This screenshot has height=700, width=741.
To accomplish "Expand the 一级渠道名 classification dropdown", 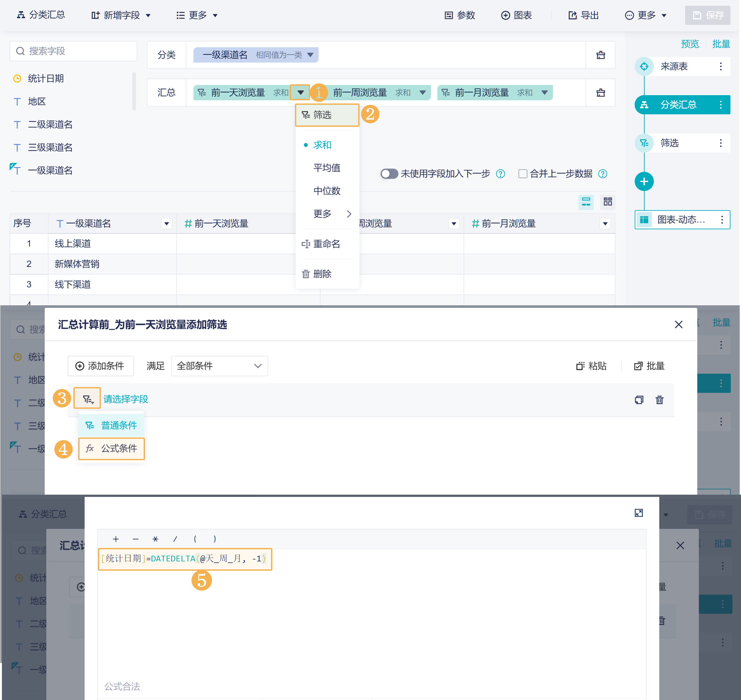I will pyautogui.click(x=310, y=55).
